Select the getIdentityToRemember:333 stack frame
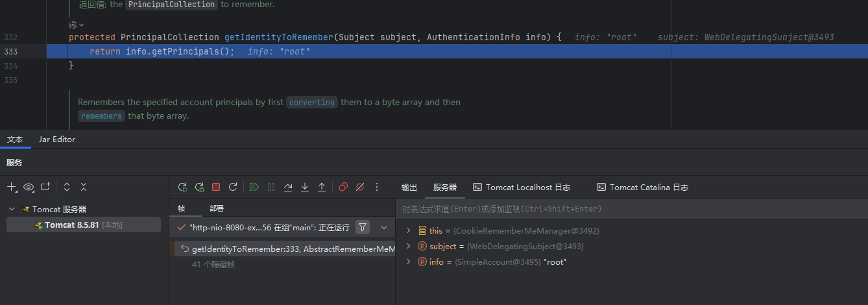The image size is (868, 305). [x=285, y=249]
